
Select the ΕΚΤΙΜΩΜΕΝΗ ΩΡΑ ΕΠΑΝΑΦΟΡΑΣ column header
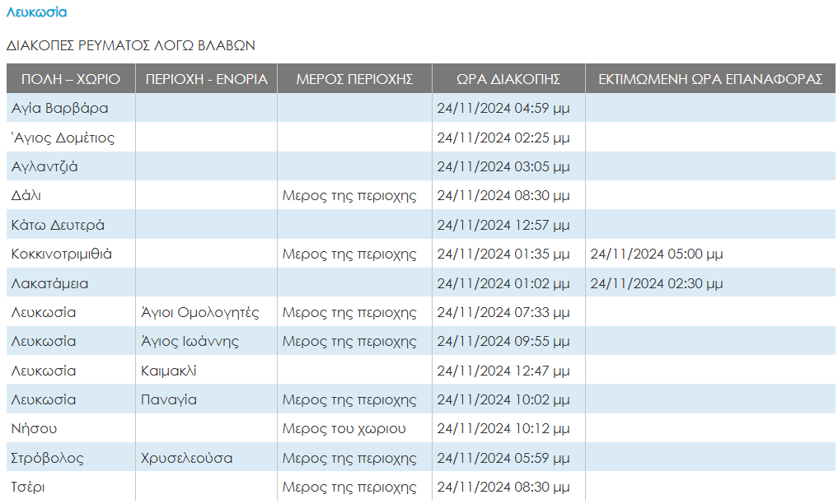(x=709, y=79)
